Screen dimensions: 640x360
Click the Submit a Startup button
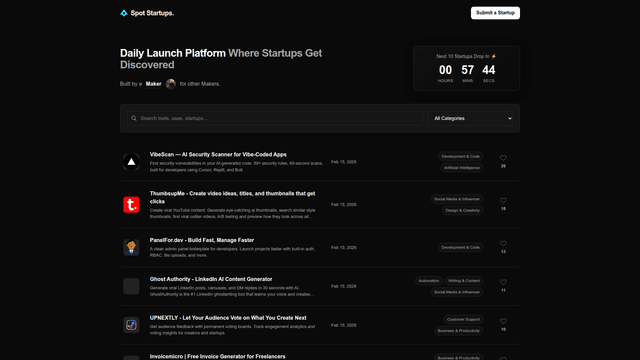pyautogui.click(x=495, y=13)
